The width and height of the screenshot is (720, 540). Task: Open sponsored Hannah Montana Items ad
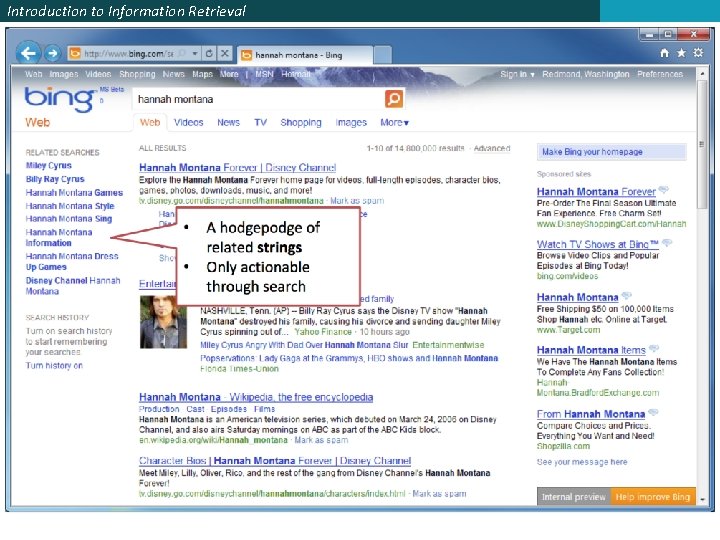(x=591, y=350)
